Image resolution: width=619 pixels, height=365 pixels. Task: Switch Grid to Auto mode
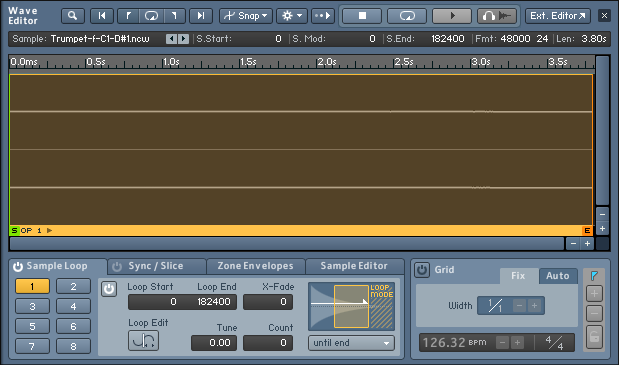click(x=558, y=276)
